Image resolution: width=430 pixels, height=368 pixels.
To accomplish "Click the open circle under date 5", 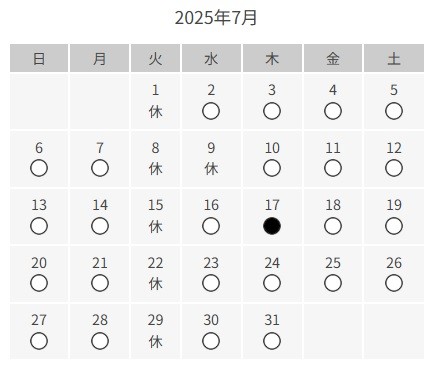I will click(x=394, y=111).
